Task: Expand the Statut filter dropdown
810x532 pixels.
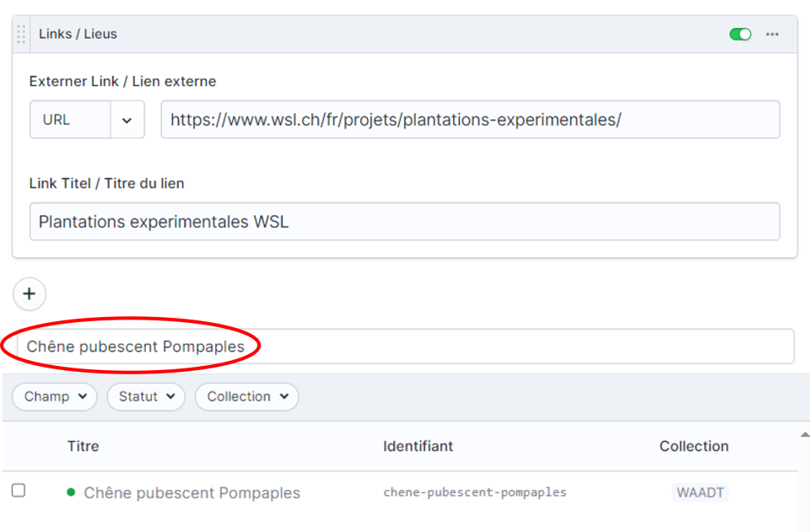Action: tap(146, 397)
